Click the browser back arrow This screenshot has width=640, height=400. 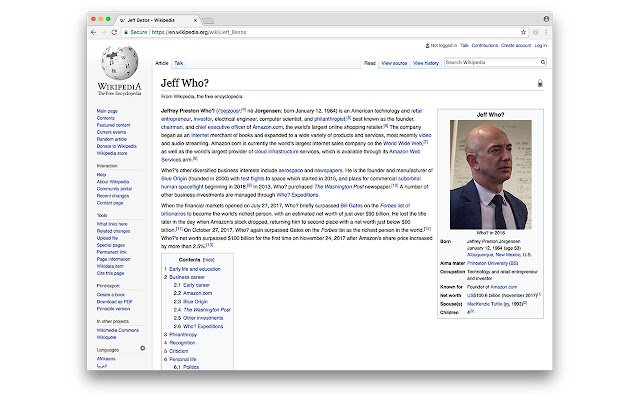93,32
